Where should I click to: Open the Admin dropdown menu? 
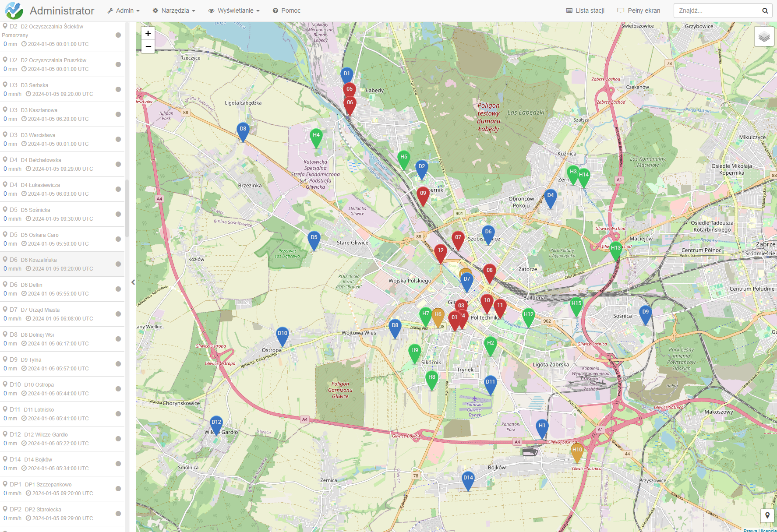click(124, 11)
